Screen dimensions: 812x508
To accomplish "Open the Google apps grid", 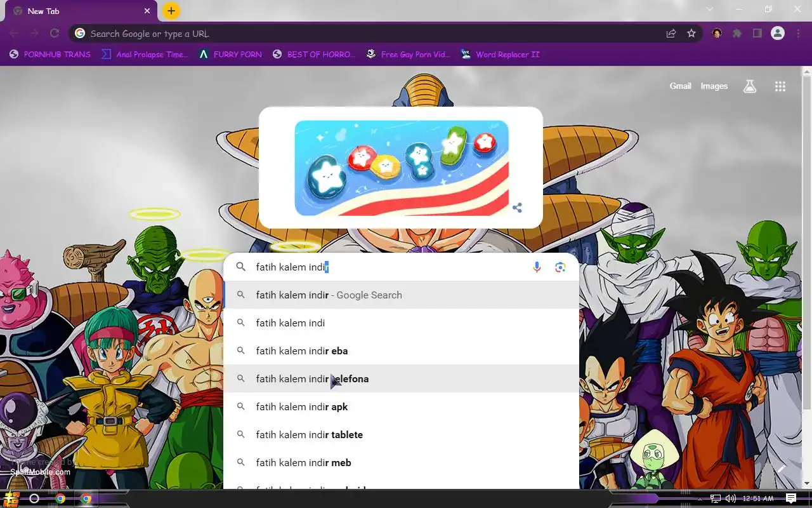I will pos(780,86).
